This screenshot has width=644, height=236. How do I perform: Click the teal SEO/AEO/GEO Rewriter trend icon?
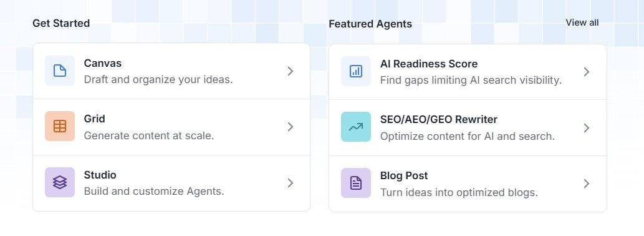356,127
